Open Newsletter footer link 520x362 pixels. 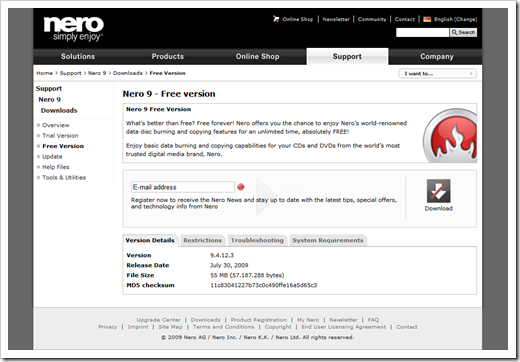pos(343,320)
